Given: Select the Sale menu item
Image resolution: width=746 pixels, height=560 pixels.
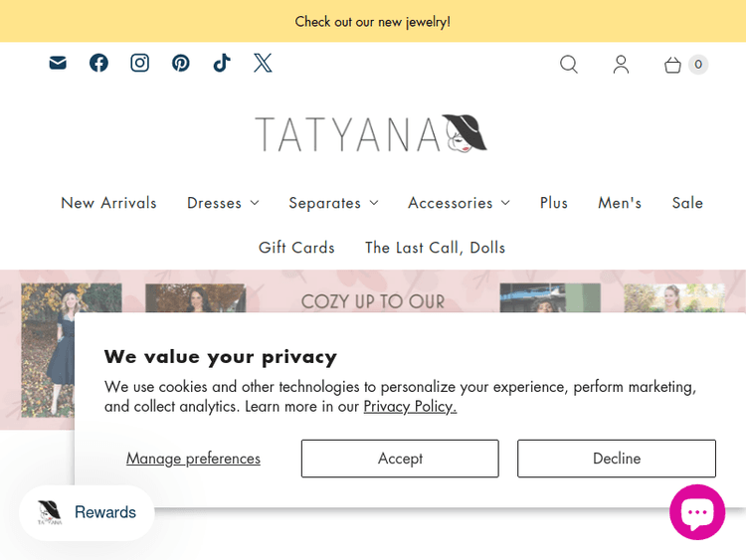Looking at the screenshot, I should (x=687, y=203).
